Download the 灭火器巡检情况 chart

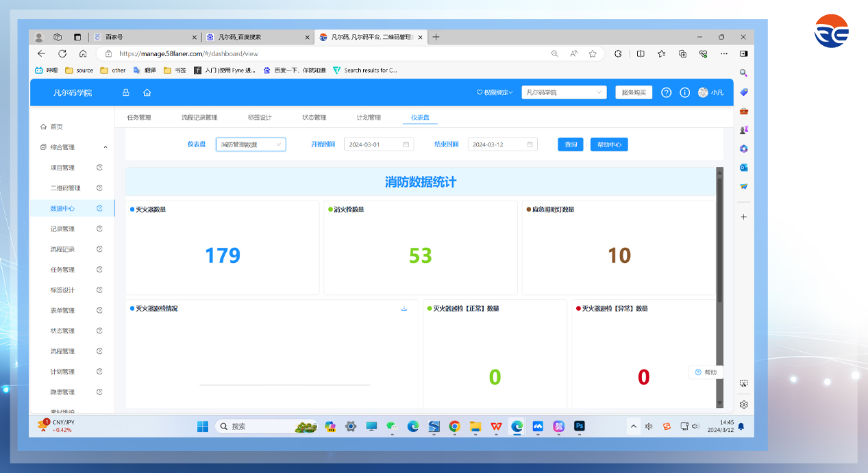point(404,309)
